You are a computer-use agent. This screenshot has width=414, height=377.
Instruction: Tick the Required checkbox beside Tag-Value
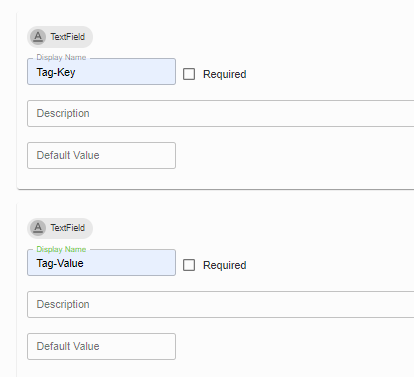click(x=189, y=265)
